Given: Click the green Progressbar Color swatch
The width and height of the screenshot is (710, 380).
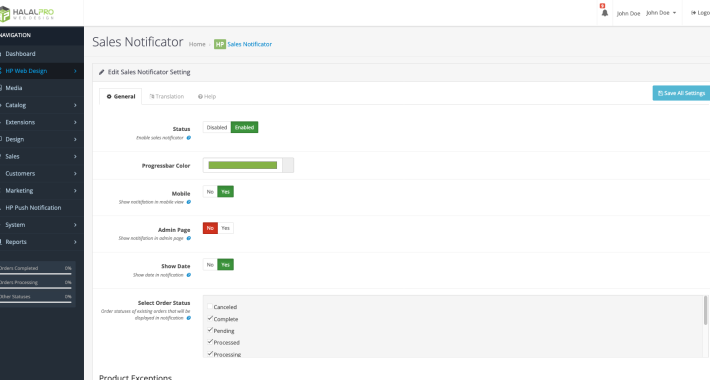Looking at the screenshot, I should coord(243,165).
